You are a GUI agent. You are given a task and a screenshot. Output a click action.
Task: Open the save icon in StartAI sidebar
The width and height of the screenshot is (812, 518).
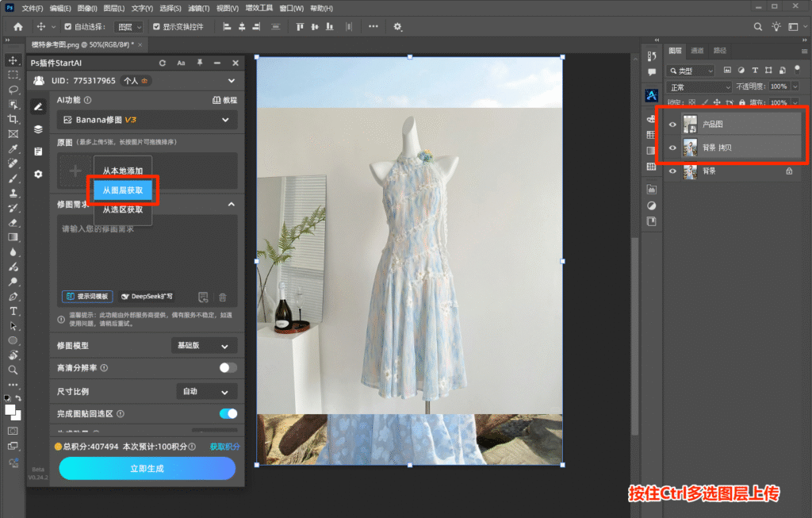coord(38,152)
